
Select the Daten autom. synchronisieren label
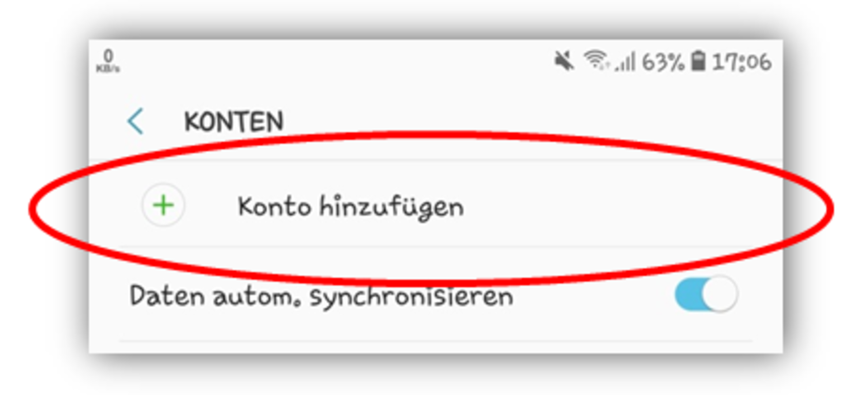[321, 297]
